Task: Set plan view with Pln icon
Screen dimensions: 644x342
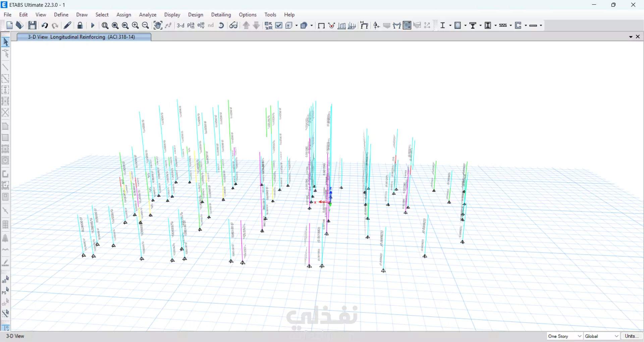Action: click(x=191, y=25)
